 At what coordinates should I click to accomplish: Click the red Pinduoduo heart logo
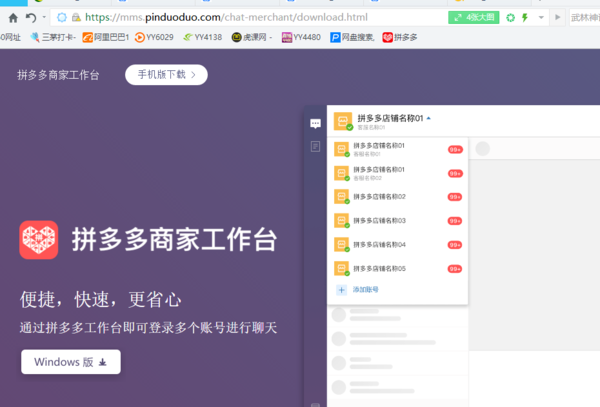(x=39, y=240)
